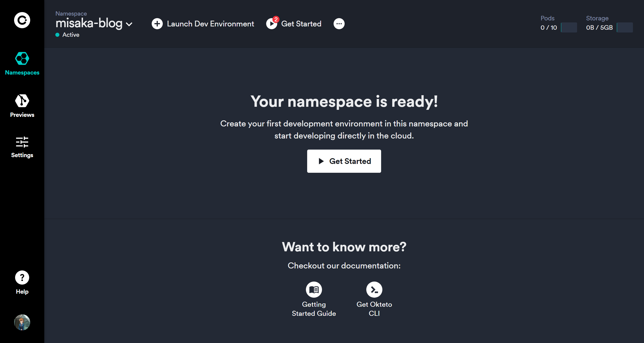
Task: Expand the misaka-blog namespace dropdown chevron
Action: tap(129, 24)
